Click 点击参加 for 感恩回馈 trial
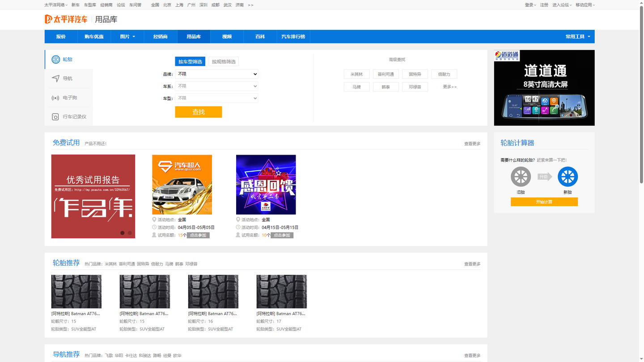644x362 pixels. click(x=282, y=235)
